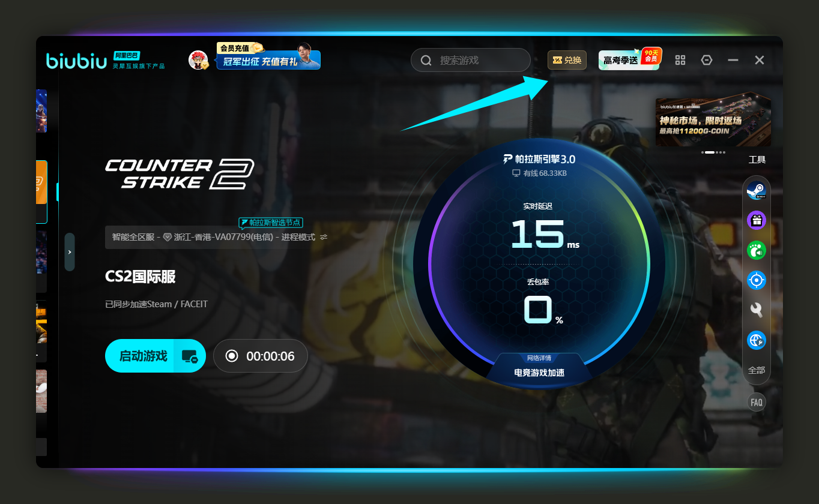The width and height of the screenshot is (819, 504).
Task: Open the purple gift box tool
Action: point(756,220)
